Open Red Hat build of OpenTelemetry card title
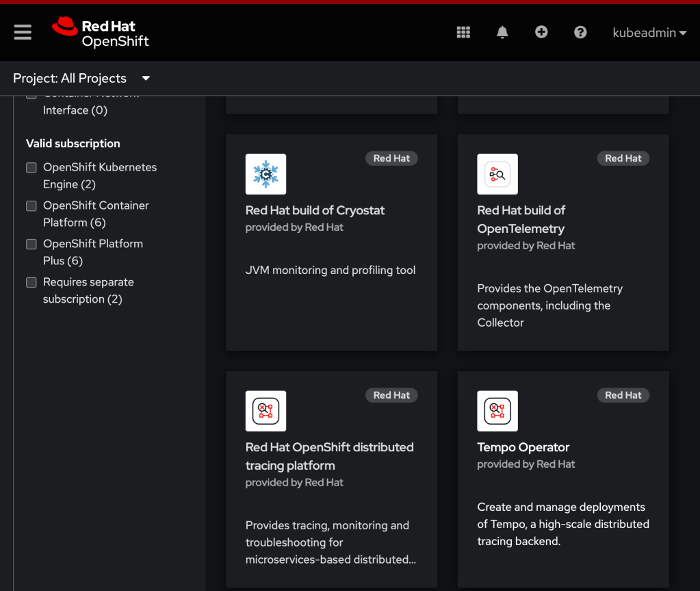This screenshot has height=591, width=700. 521,219
